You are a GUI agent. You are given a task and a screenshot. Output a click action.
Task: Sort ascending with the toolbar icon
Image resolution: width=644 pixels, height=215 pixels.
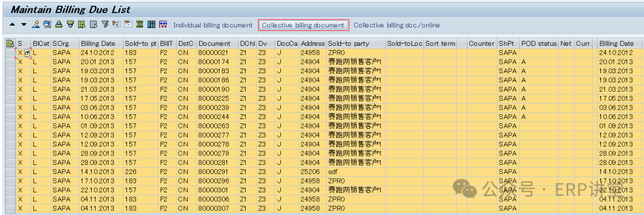click(58, 24)
